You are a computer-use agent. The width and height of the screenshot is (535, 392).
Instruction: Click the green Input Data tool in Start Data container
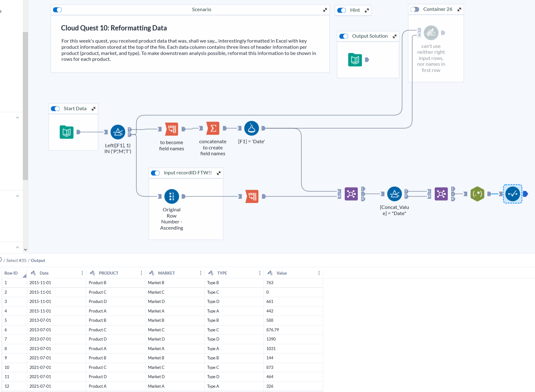pyautogui.click(x=67, y=132)
